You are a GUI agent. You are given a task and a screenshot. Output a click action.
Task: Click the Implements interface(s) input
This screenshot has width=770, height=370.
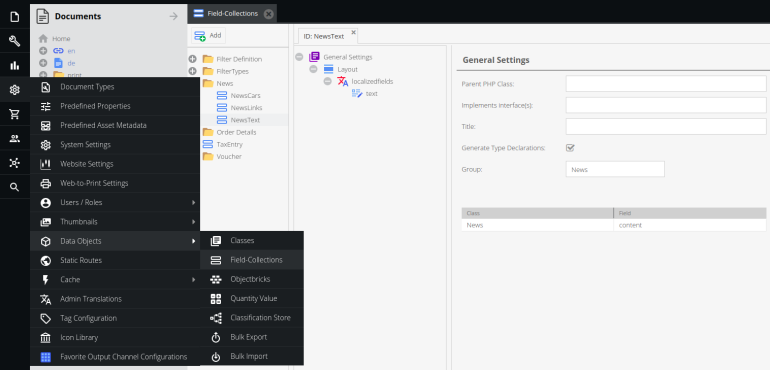666,105
